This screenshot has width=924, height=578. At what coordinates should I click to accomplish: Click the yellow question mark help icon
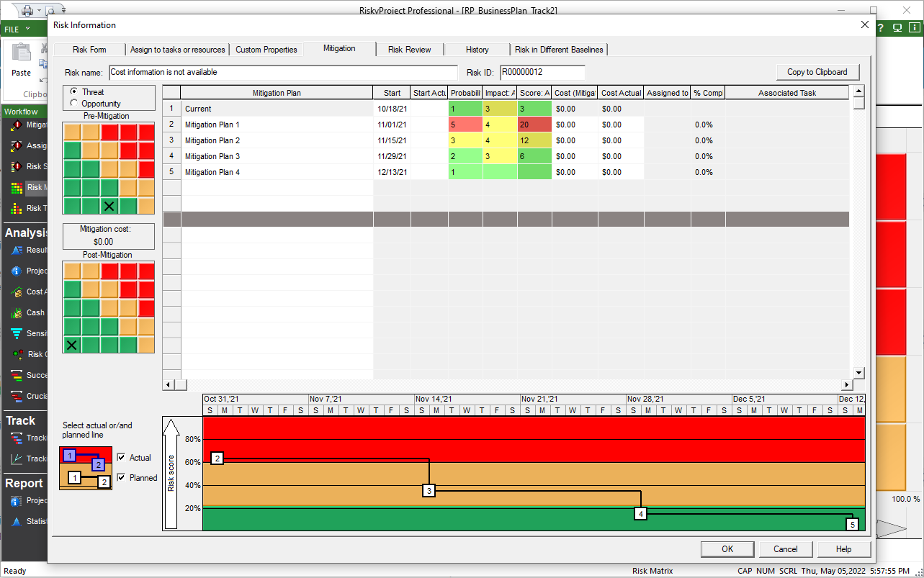pyautogui.click(x=880, y=29)
